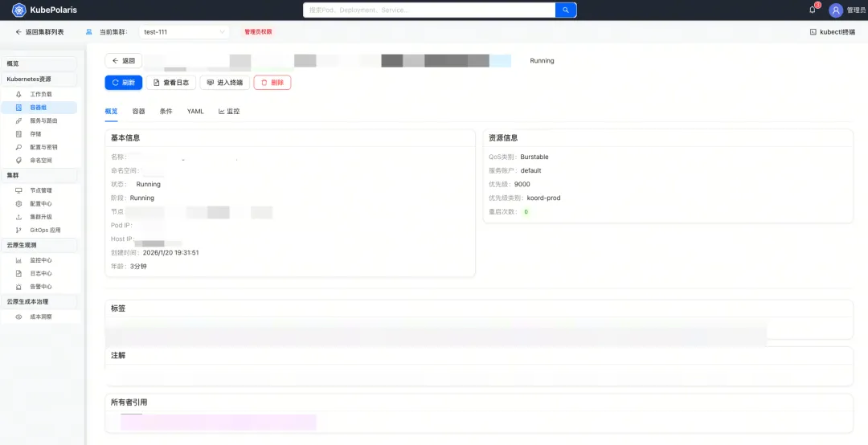Click the 重启次数 badge 0
The height and width of the screenshot is (445, 868).
526,212
